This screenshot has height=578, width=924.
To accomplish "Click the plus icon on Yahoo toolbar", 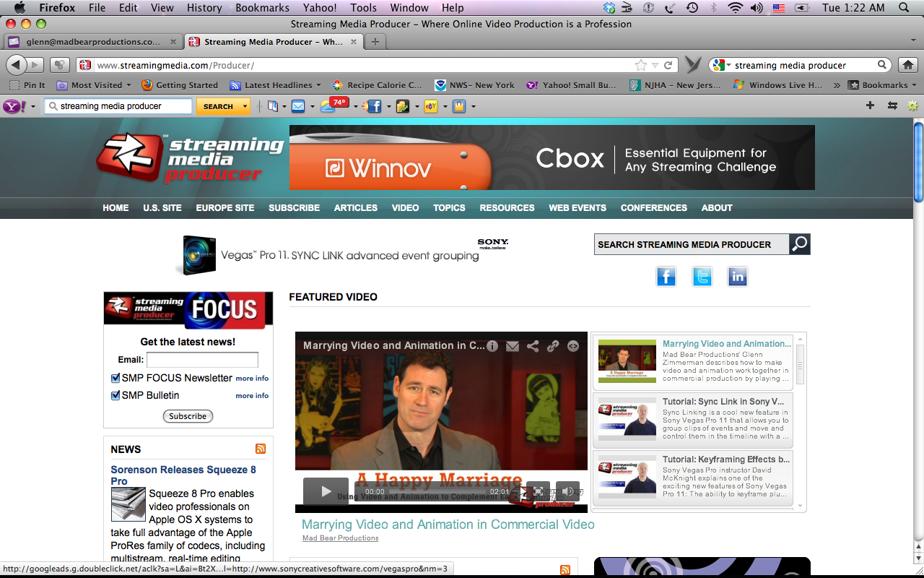I will pos(870,105).
